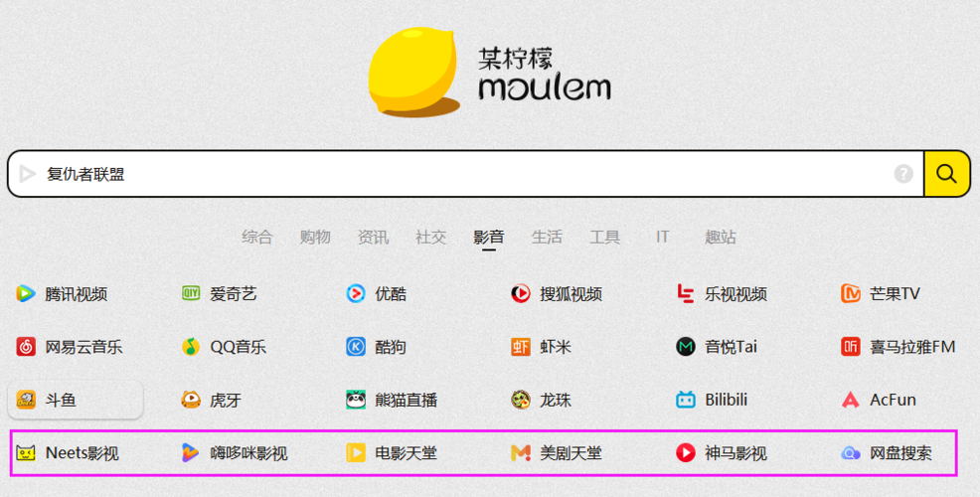Viewport: 980px width, 497px height.
Task: Switch to the 综合 tab
Action: [x=256, y=237]
